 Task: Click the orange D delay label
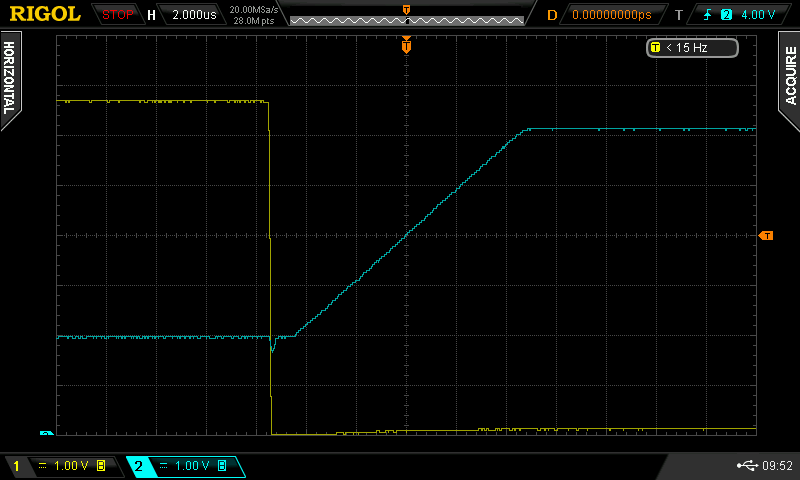pyautogui.click(x=552, y=15)
